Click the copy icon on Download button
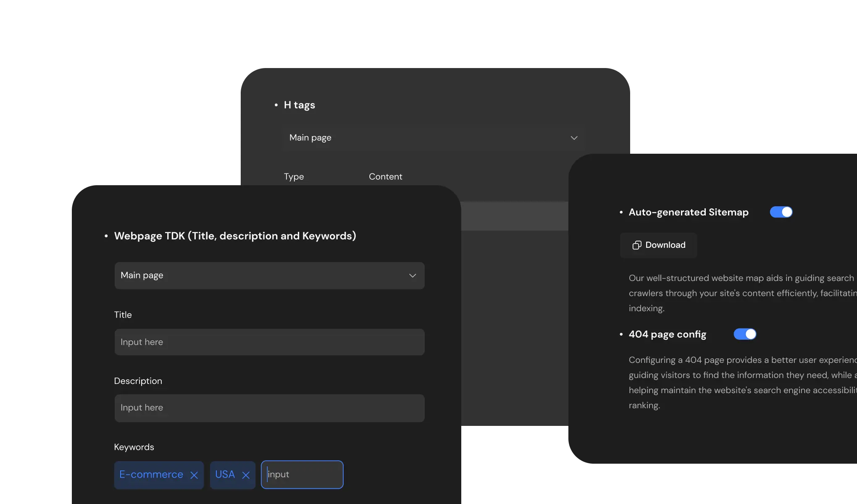Screen dimensions: 857x504 pyautogui.click(x=637, y=245)
